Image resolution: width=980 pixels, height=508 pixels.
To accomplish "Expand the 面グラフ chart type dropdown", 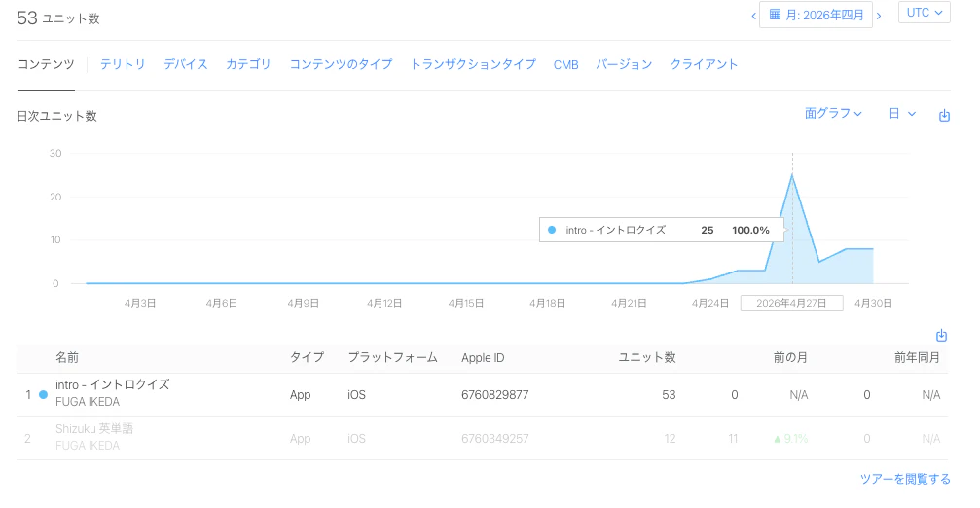I will [833, 113].
